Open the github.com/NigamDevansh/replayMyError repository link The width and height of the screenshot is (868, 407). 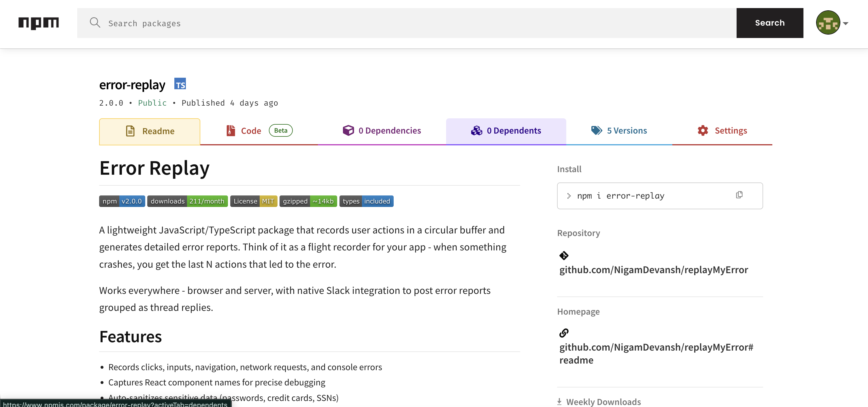653,270
